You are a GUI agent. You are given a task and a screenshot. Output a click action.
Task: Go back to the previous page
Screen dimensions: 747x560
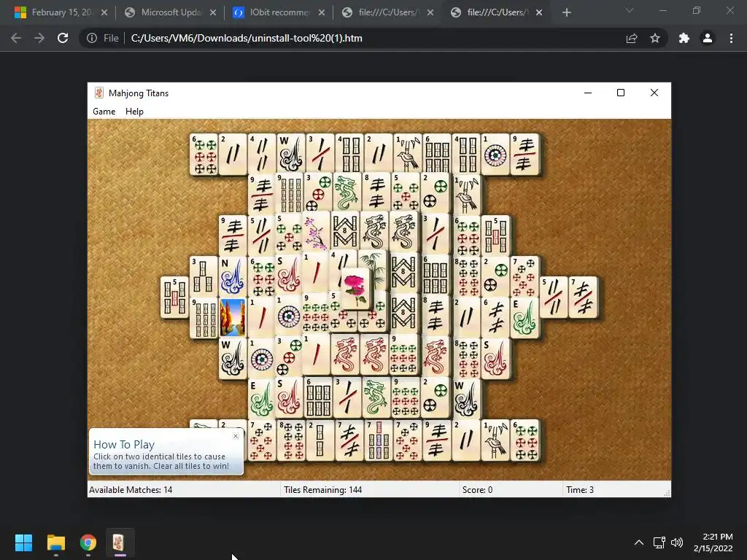pyautogui.click(x=16, y=38)
